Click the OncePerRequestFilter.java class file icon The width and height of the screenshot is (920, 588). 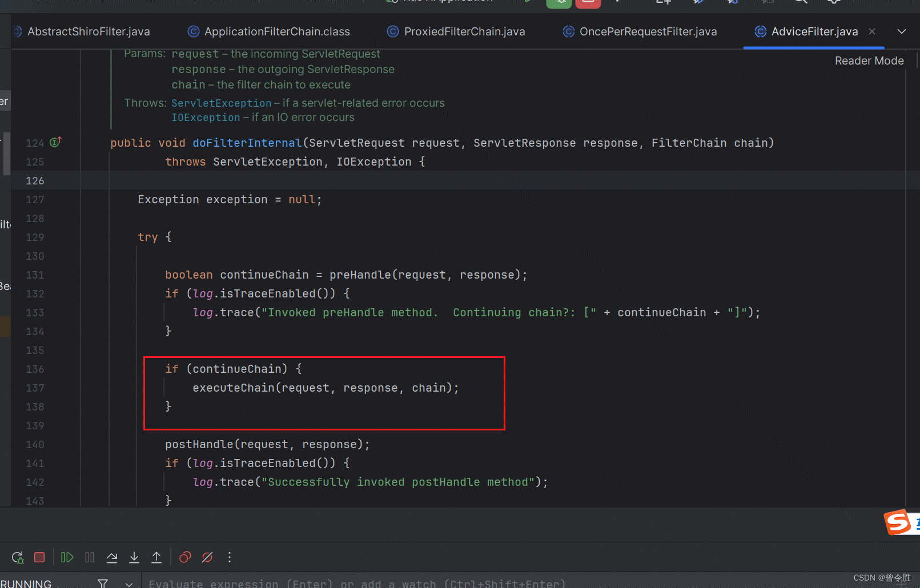(x=569, y=31)
